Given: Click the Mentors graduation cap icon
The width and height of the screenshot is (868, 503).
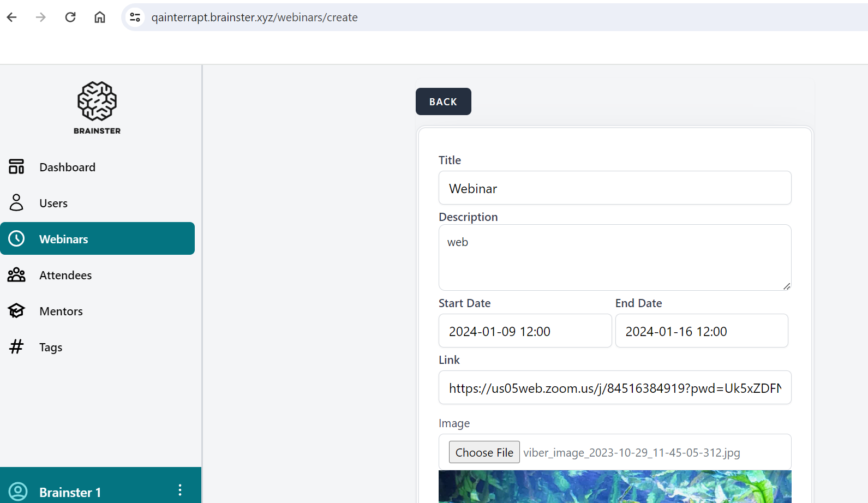Looking at the screenshot, I should pyautogui.click(x=16, y=311).
